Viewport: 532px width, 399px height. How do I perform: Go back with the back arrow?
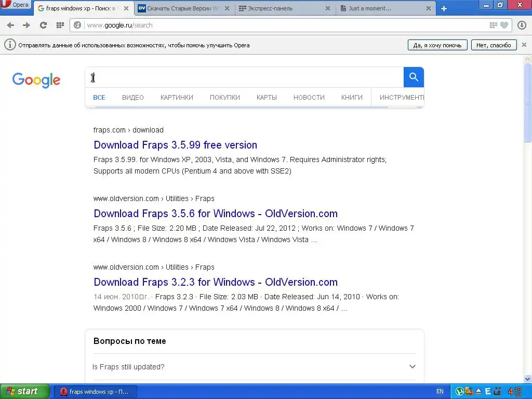[x=10, y=25]
